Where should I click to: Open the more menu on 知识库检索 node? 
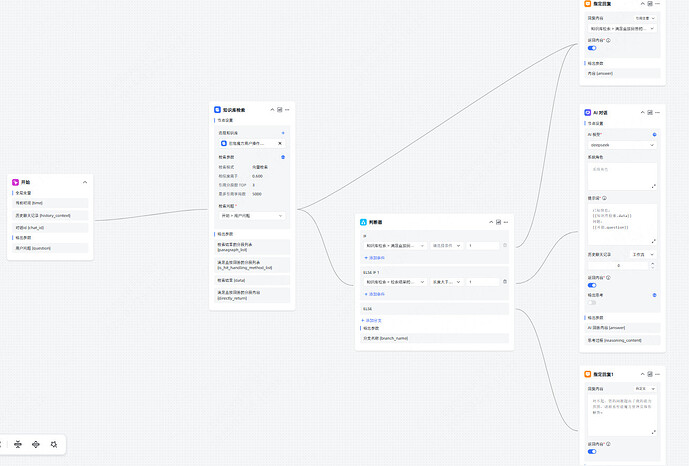coord(287,110)
